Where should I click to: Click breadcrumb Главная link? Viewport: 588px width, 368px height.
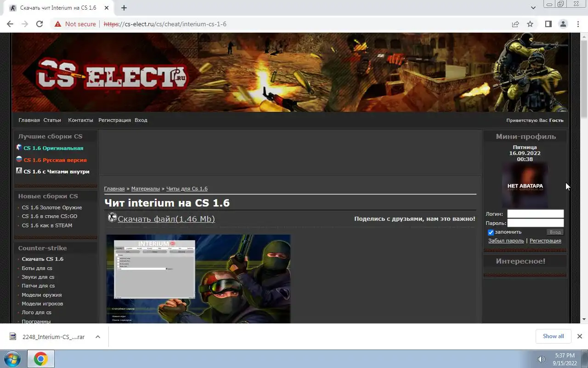(x=114, y=189)
